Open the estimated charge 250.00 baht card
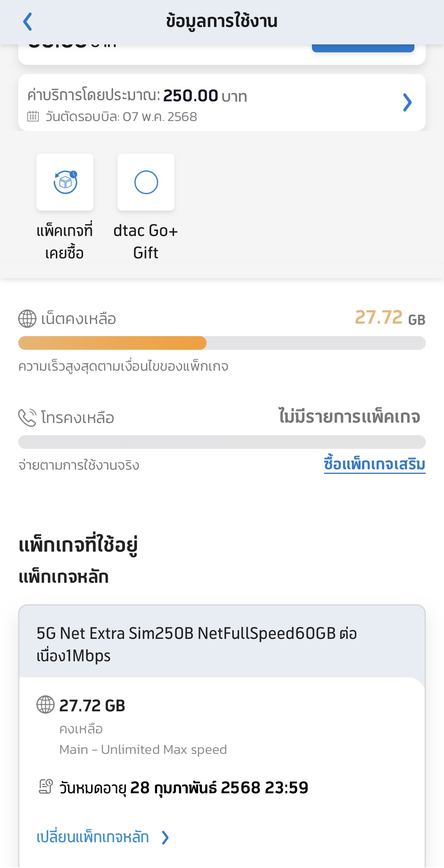Viewport: 444px width, 868px height. coord(222,102)
